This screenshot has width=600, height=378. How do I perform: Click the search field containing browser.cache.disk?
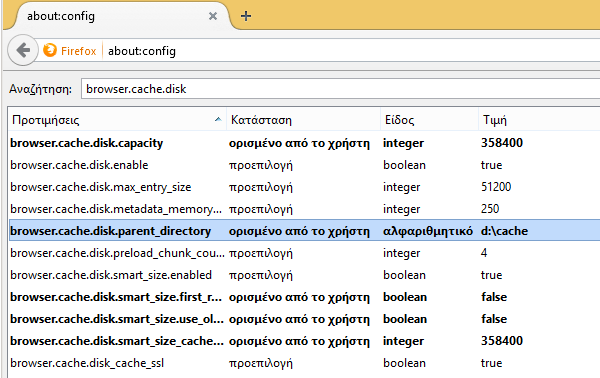[x=341, y=89]
